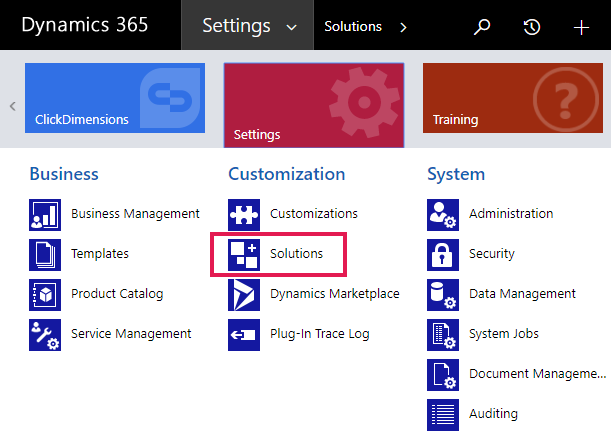Open the Product Catalog link

(117, 294)
